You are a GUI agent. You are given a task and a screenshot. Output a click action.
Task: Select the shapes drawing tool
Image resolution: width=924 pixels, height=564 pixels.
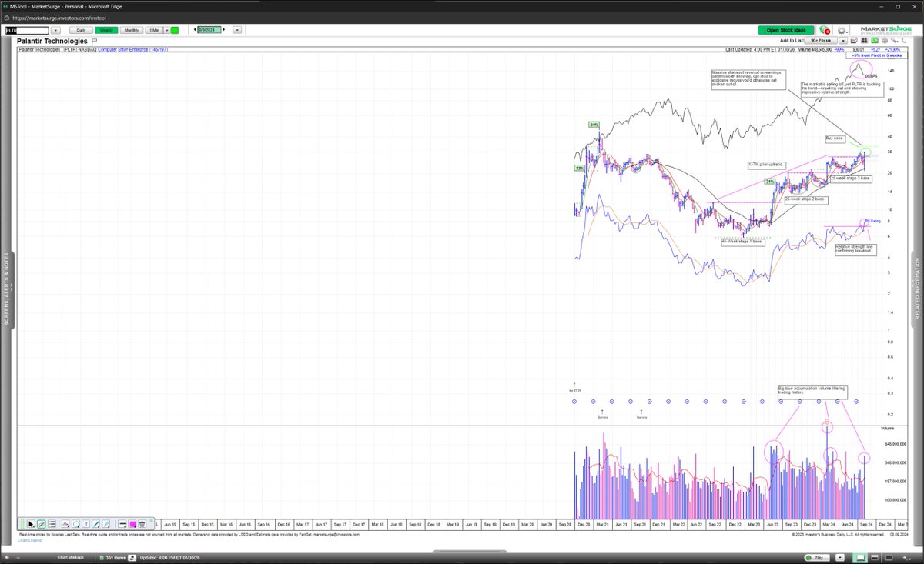(65, 524)
